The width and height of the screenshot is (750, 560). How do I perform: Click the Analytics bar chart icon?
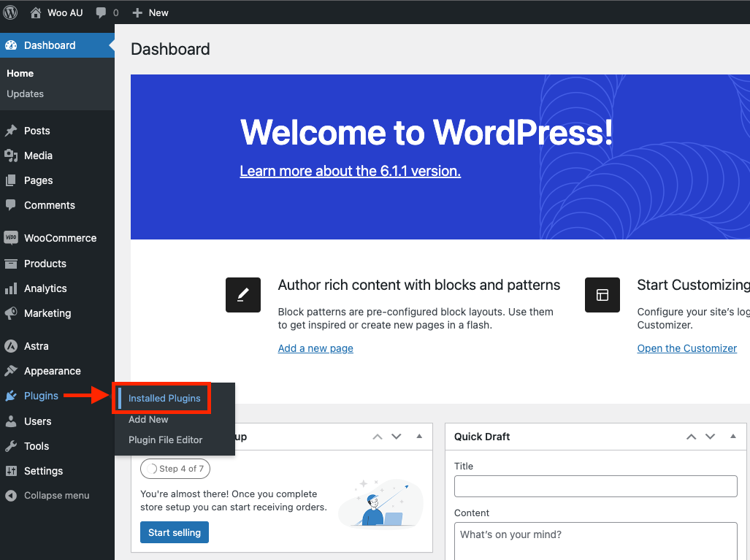(x=10, y=288)
